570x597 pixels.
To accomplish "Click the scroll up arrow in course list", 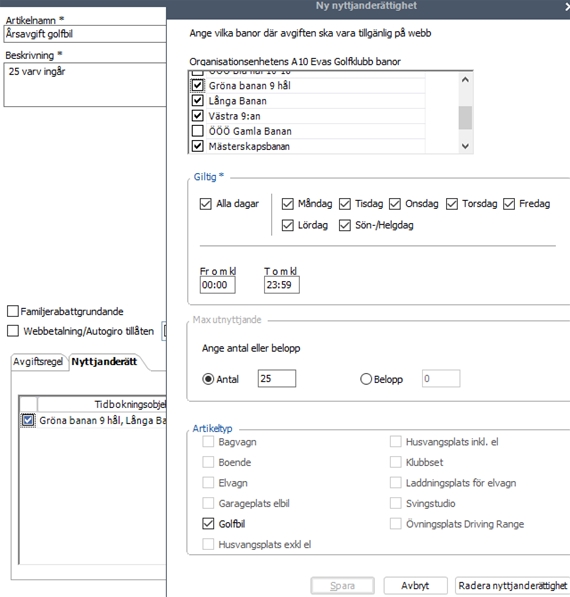I will (x=465, y=80).
